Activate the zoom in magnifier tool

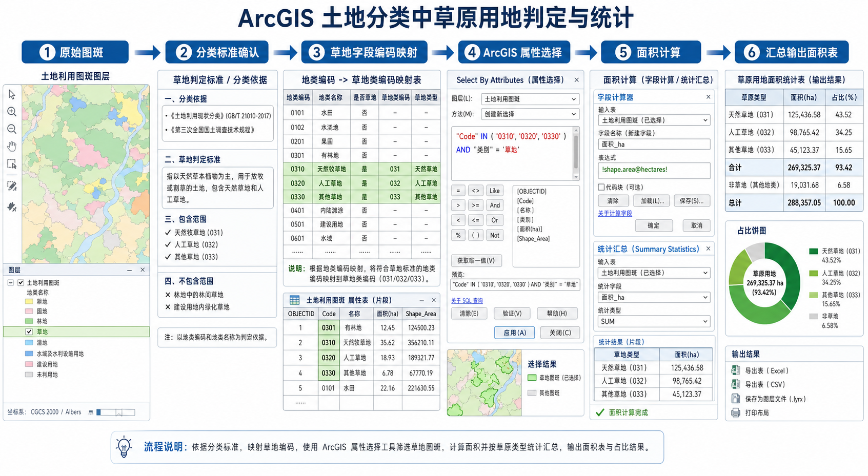[12, 112]
